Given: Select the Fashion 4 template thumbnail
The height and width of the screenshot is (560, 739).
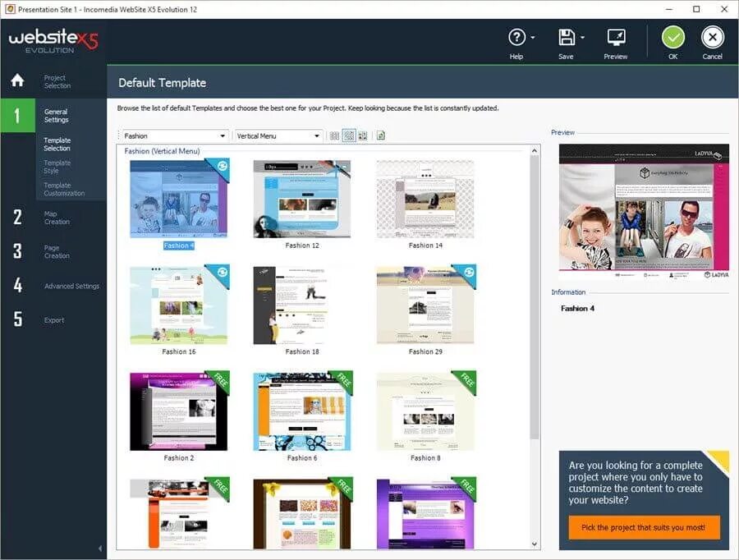Looking at the screenshot, I should 179,199.
